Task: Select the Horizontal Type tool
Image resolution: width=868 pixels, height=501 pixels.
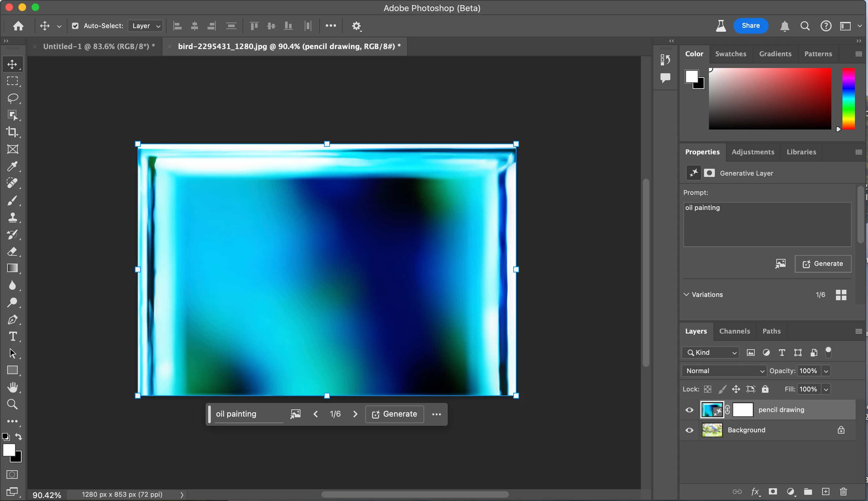Action: 12,336
